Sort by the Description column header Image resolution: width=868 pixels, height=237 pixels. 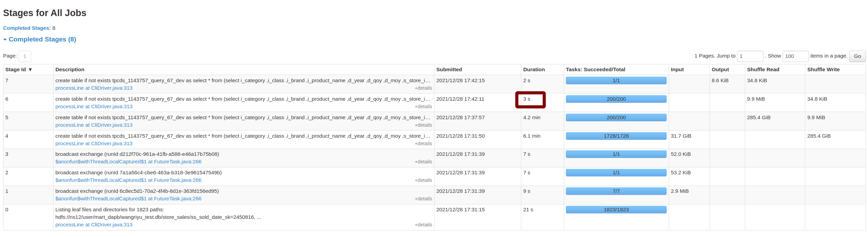click(x=70, y=70)
